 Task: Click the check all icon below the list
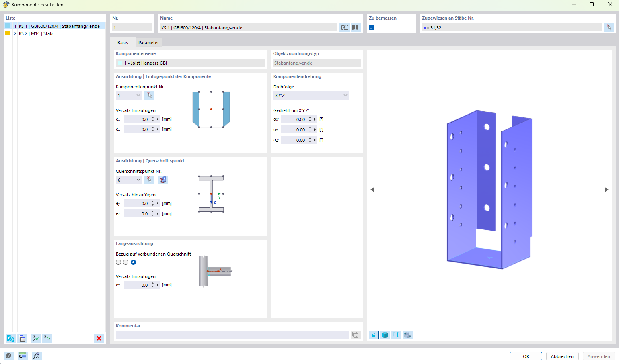[36, 338]
